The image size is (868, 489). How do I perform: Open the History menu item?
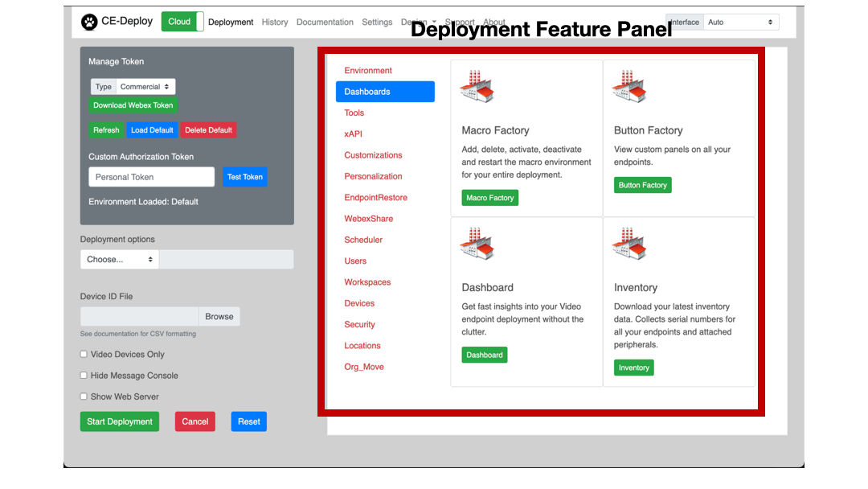pos(275,23)
